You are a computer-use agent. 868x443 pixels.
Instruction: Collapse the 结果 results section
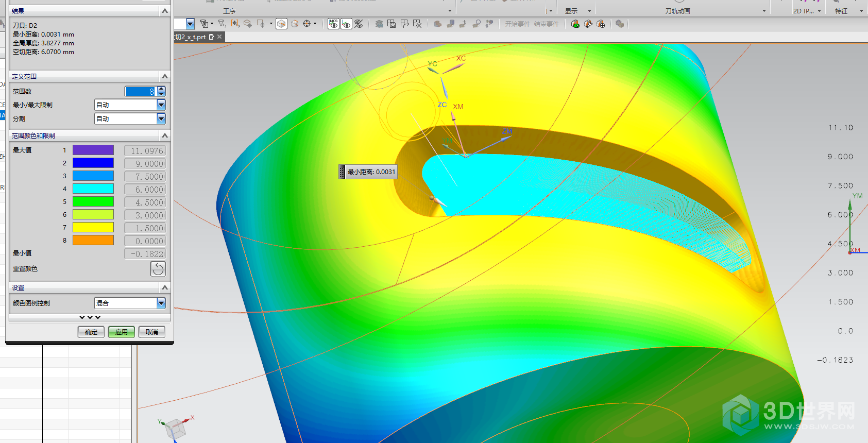(165, 11)
